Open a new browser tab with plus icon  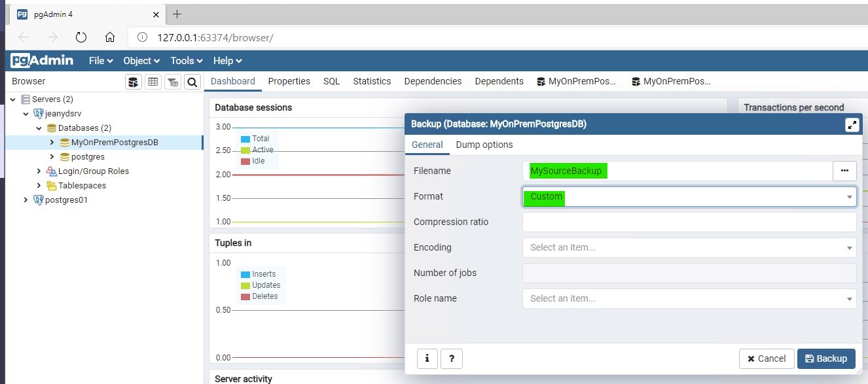(x=177, y=14)
